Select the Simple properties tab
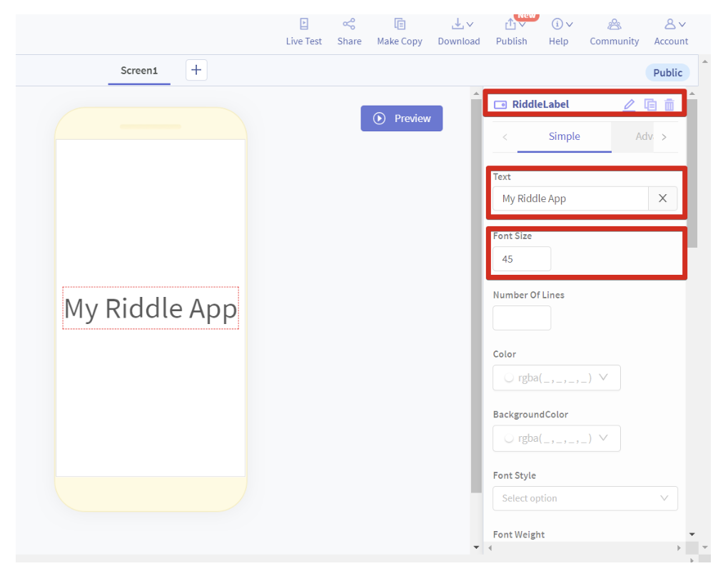Viewport: 728px width, 571px height. [564, 136]
